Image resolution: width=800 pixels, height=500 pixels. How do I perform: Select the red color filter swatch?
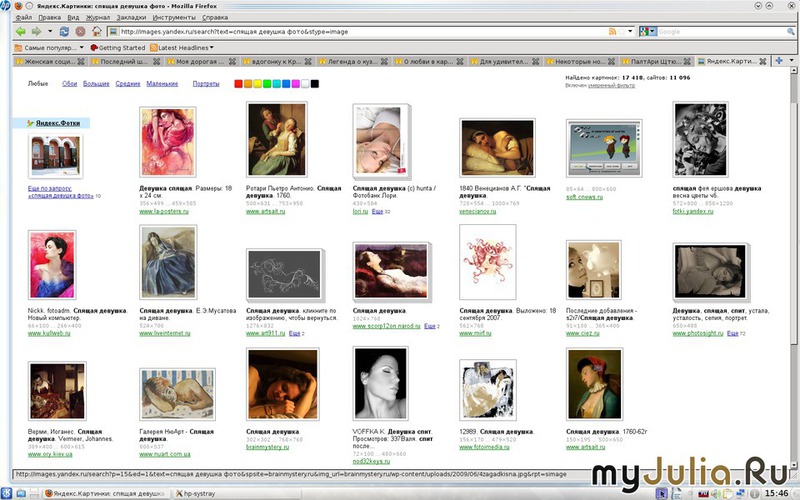[238, 84]
